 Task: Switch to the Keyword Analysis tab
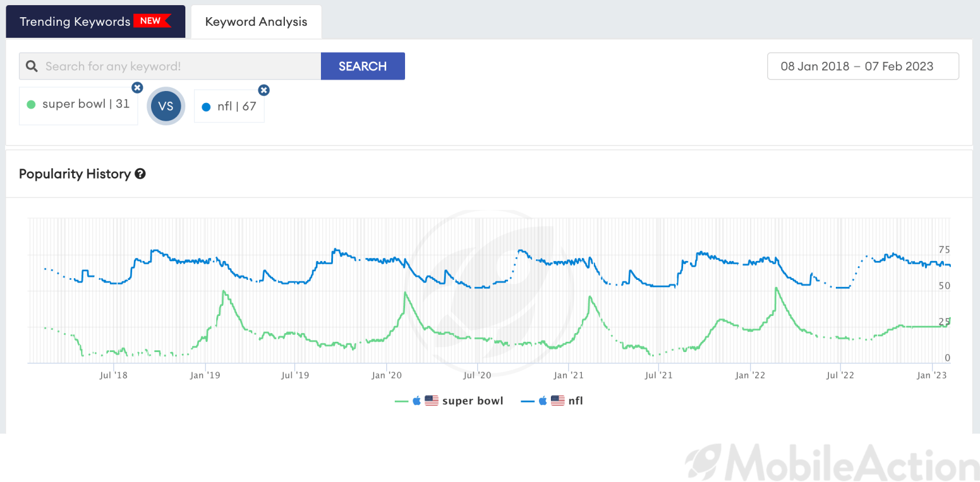click(x=256, y=22)
